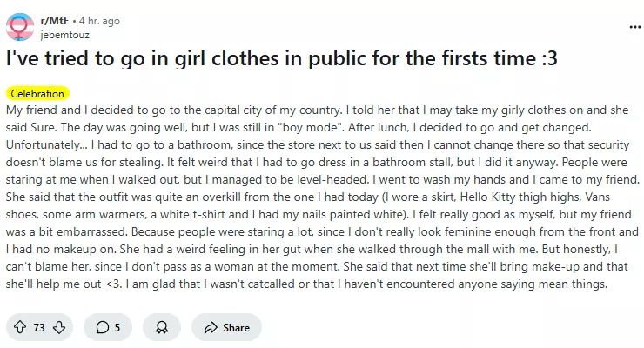Screen dimensions: 644x348
Task: Click the share arrow icon
Action: [210, 327]
